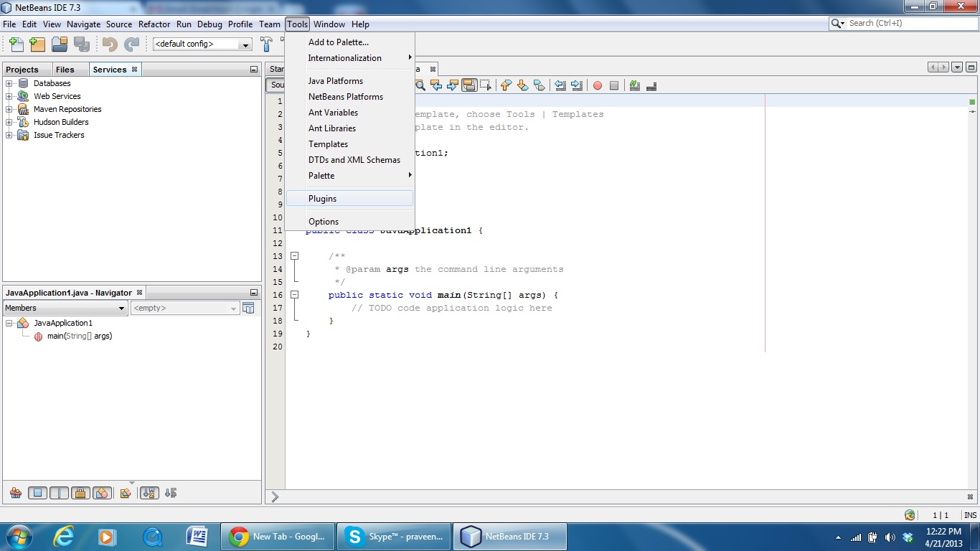Open Options from the Tools menu
Screen dimensions: 980x551
click(x=323, y=221)
